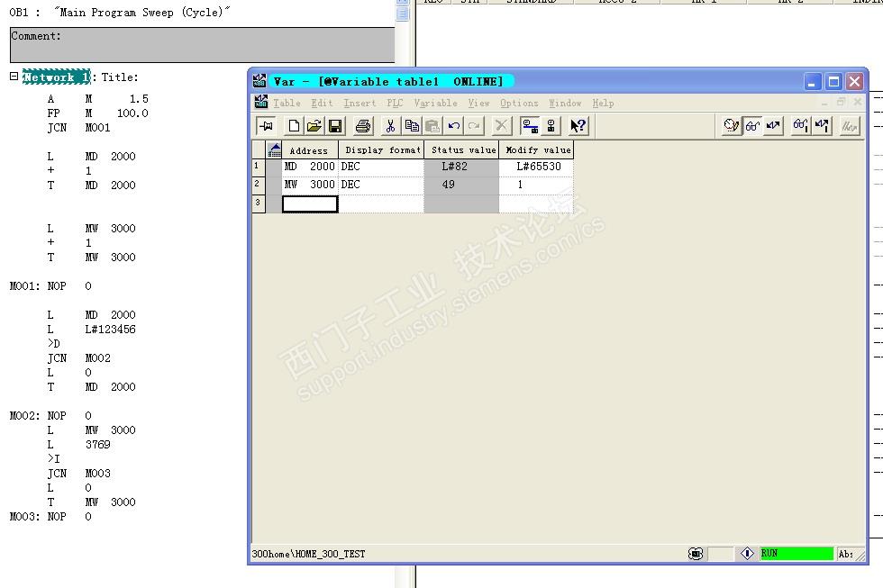Click the green RUN status indicator

pos(796,554)
